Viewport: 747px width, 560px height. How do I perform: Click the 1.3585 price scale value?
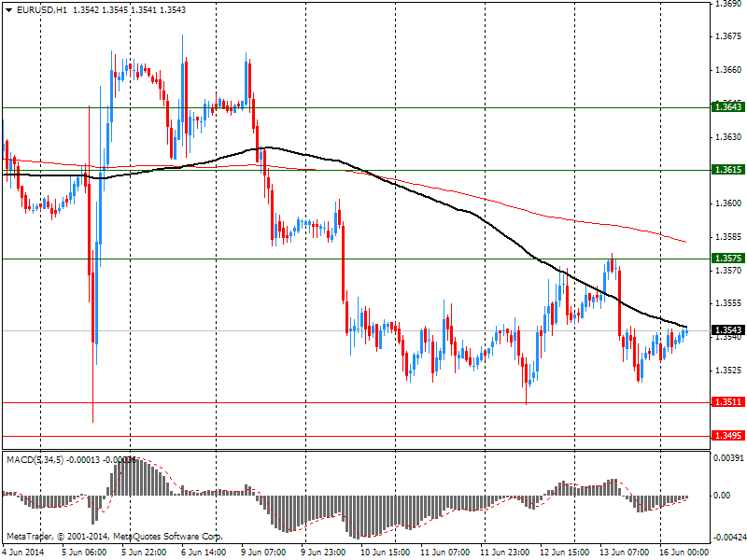pyautogui.click(x=728, y=237)
